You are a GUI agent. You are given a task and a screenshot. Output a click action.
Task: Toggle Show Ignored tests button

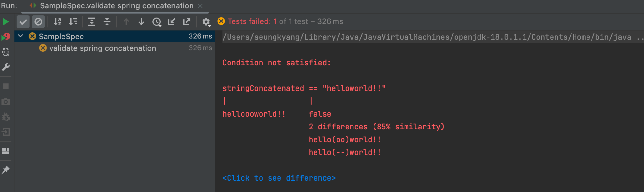pyautogui.click(x=38, y=22)
